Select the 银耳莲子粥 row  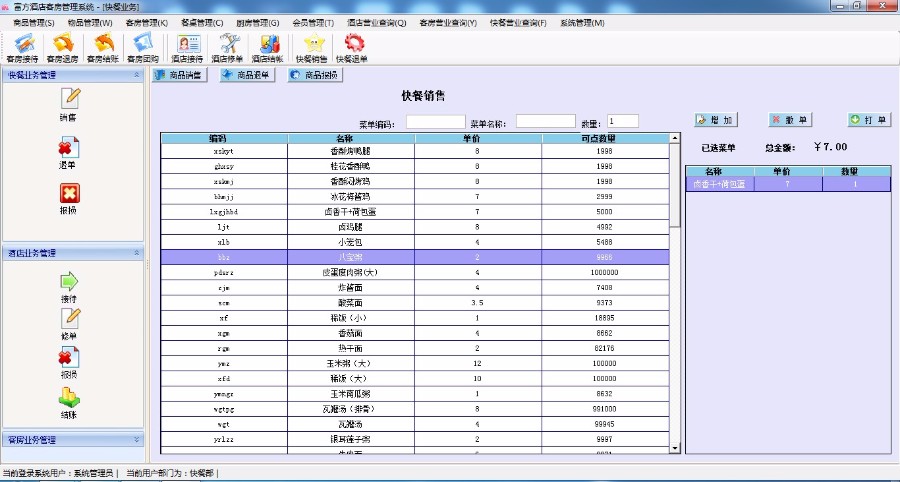(x=415, y=440)
